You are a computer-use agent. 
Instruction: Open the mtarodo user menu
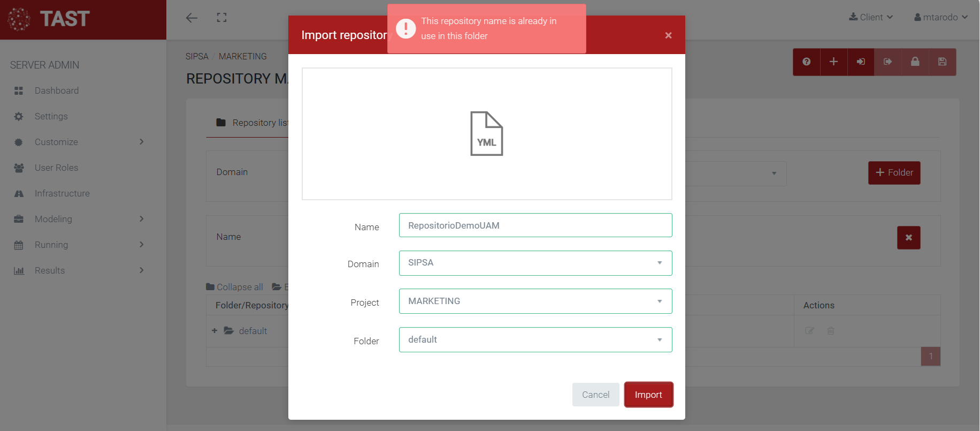[941, 17]
